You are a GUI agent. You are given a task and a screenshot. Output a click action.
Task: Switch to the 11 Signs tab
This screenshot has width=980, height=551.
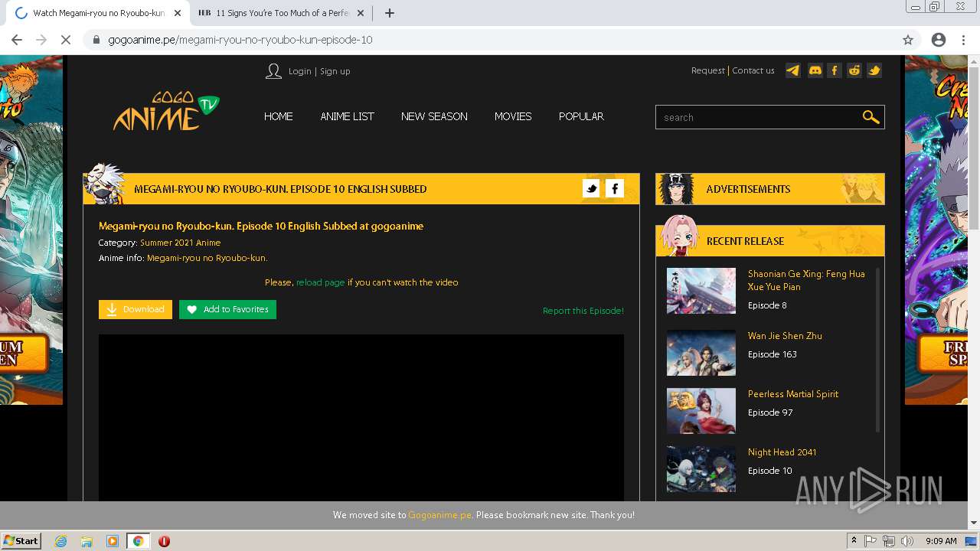(279, 13)
